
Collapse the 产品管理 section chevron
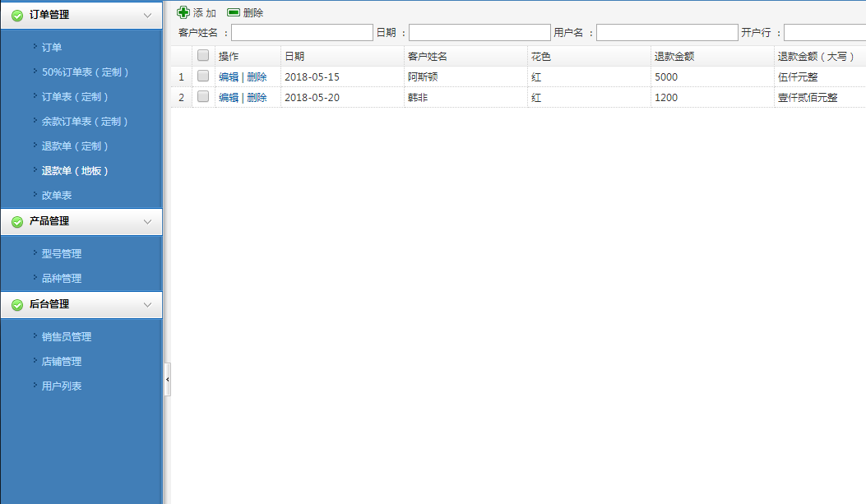(147, 221)
